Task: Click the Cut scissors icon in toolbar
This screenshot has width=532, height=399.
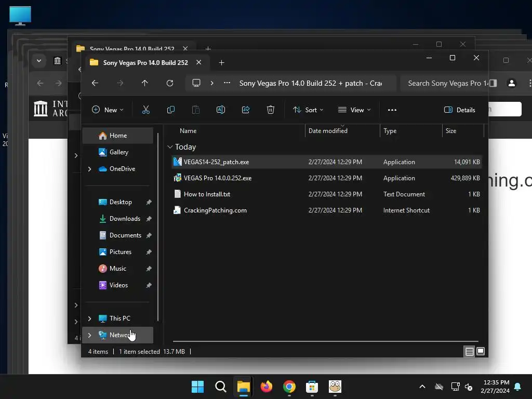Action: tap(145, 110)
